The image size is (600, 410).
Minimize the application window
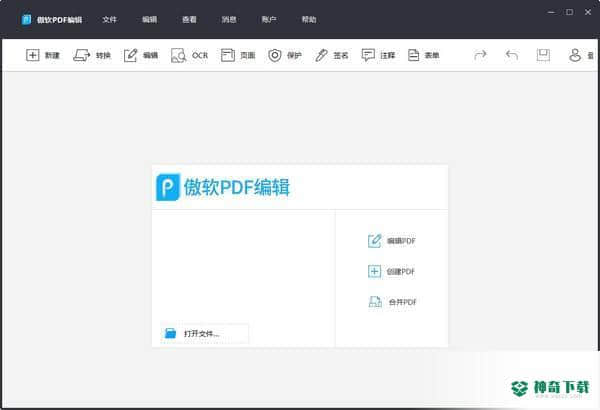point(551,12)
